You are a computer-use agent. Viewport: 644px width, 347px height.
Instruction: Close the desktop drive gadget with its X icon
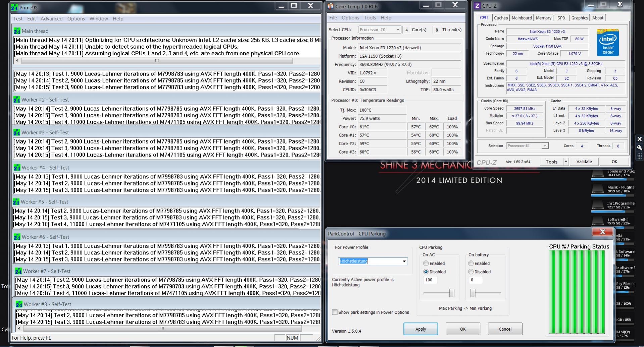(x=639, y=139)
